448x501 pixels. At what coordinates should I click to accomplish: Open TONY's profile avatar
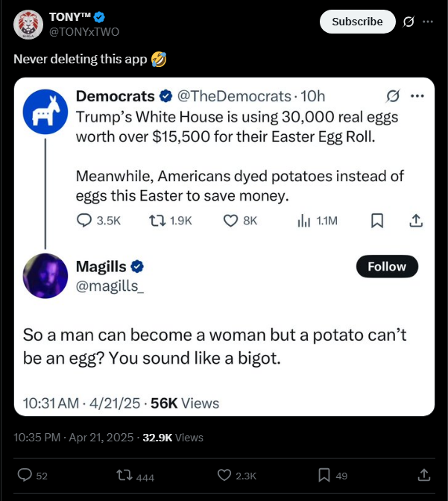tap(28, 24)
